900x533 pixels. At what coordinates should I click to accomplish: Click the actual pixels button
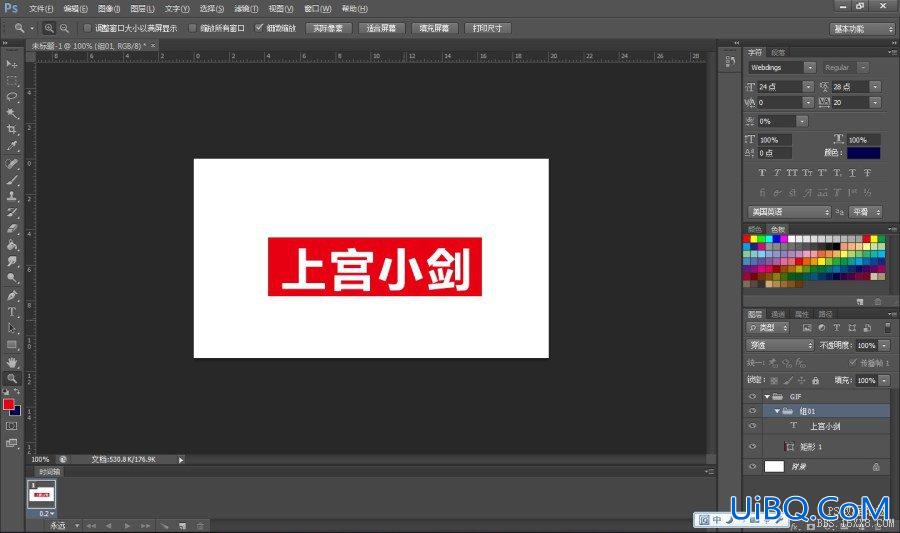coord(328,28)
